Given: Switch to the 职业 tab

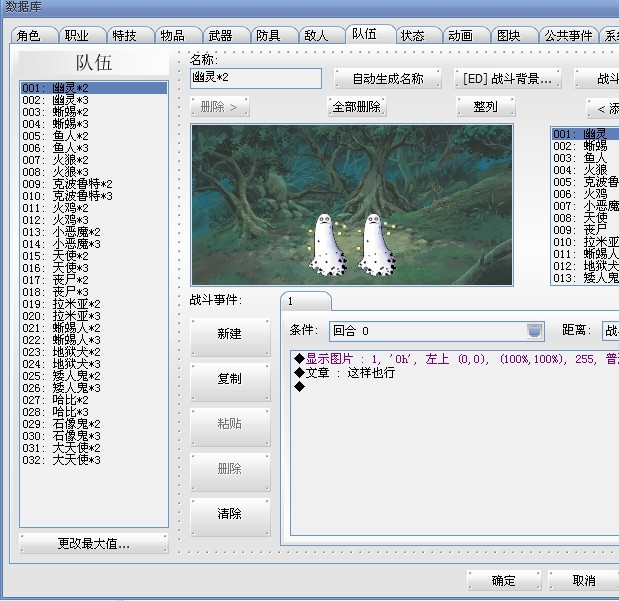Looking at the screenshot, I should [x=82, y=36].
